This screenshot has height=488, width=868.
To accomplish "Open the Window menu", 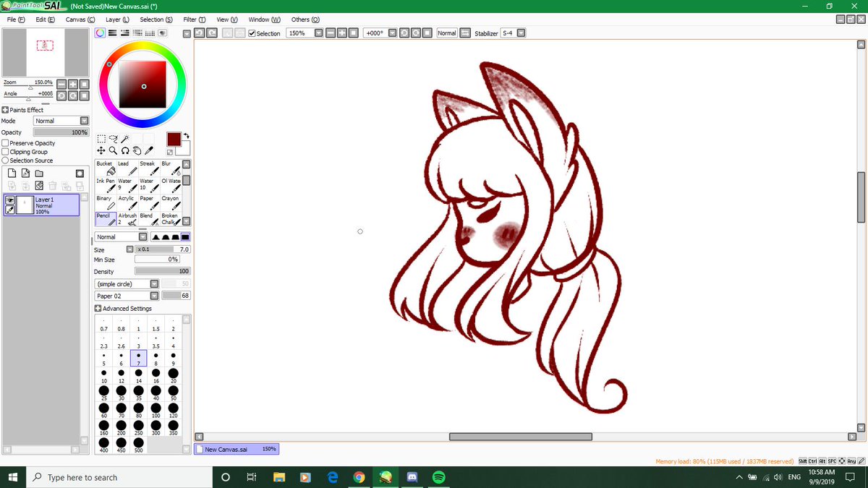I will (264, 20).
